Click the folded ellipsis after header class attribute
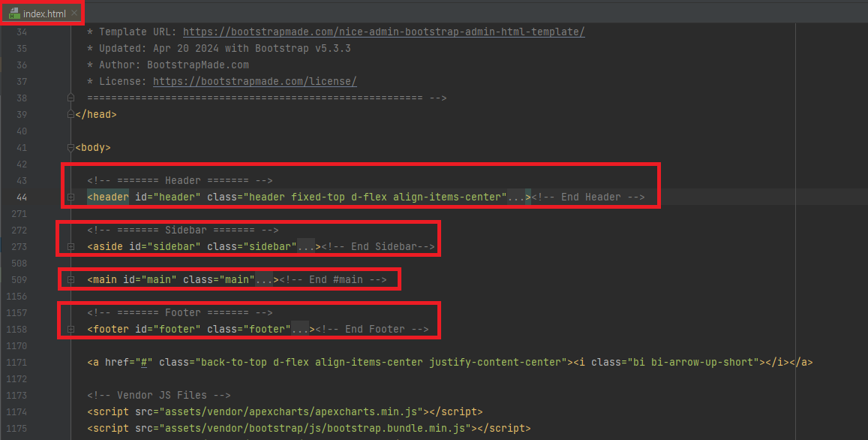Viewport: 868px width, 440px height. pos(516,197)
